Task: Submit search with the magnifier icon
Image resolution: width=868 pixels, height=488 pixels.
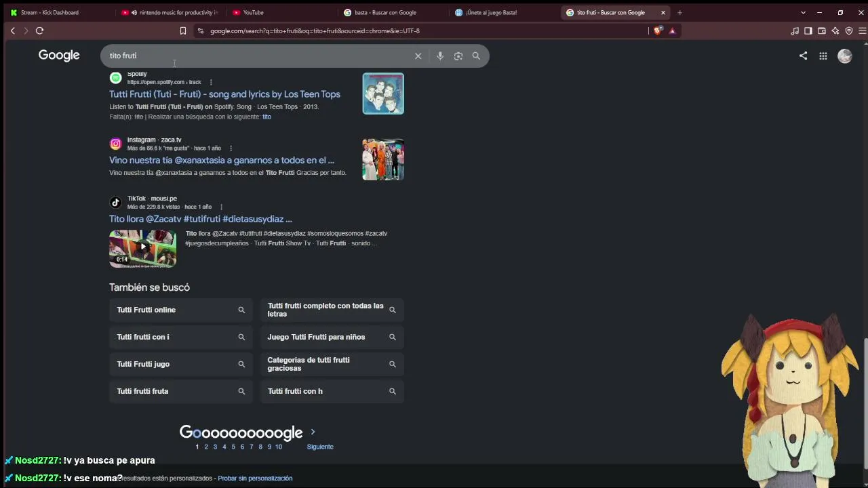Action: pos(476,56)
